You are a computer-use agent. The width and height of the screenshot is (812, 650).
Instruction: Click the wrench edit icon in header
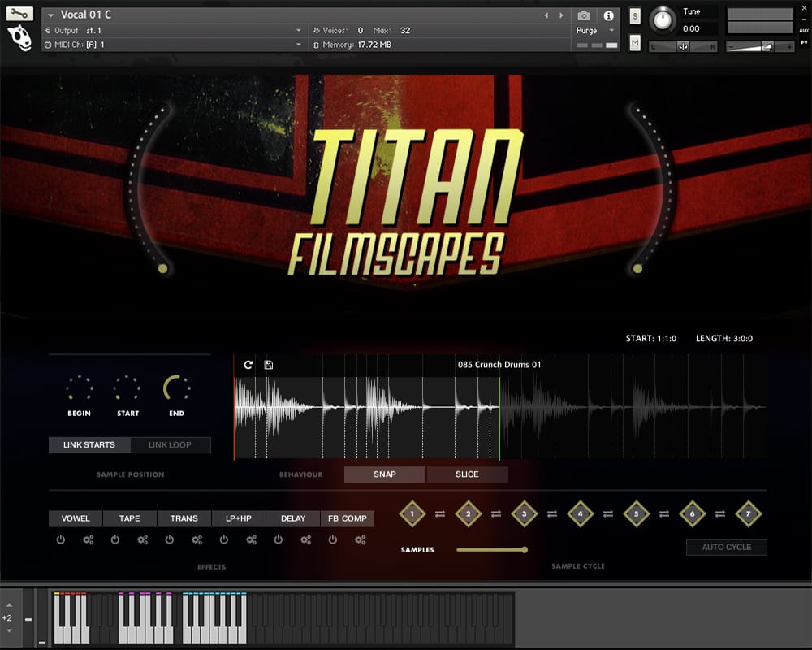(19, 13)
